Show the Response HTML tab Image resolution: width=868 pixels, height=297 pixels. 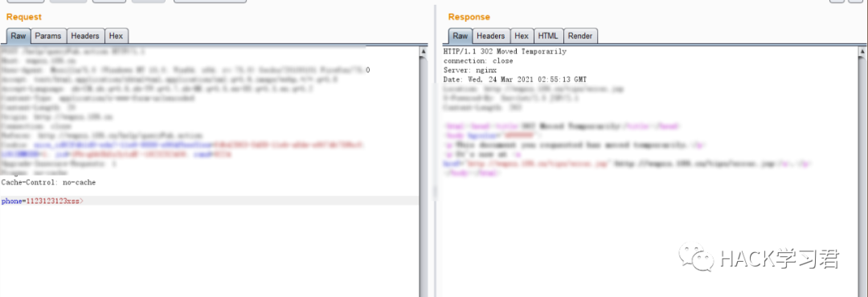tap(549, 36)
